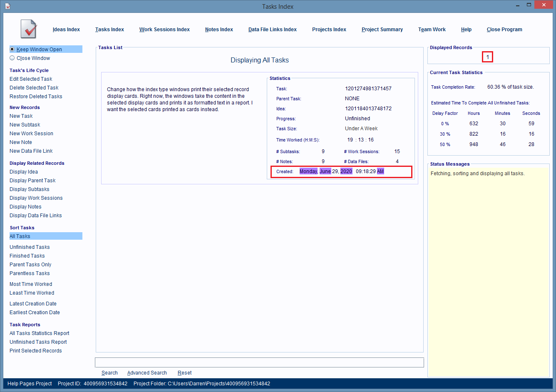This screenshot has width=556, height=392.
Task: Open All Tasks Statistics Report
Action: pyautogui.click(x=40, y=333)
